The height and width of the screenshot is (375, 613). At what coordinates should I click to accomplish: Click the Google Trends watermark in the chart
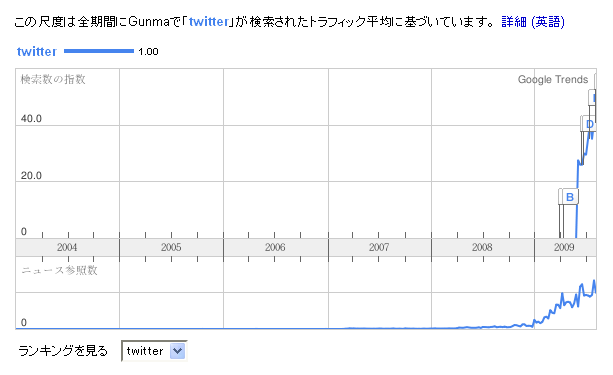[x=553, y=79]
